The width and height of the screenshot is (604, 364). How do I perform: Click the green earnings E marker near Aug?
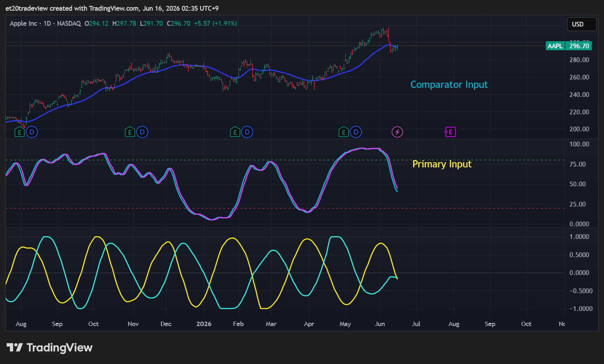(19, 132)
